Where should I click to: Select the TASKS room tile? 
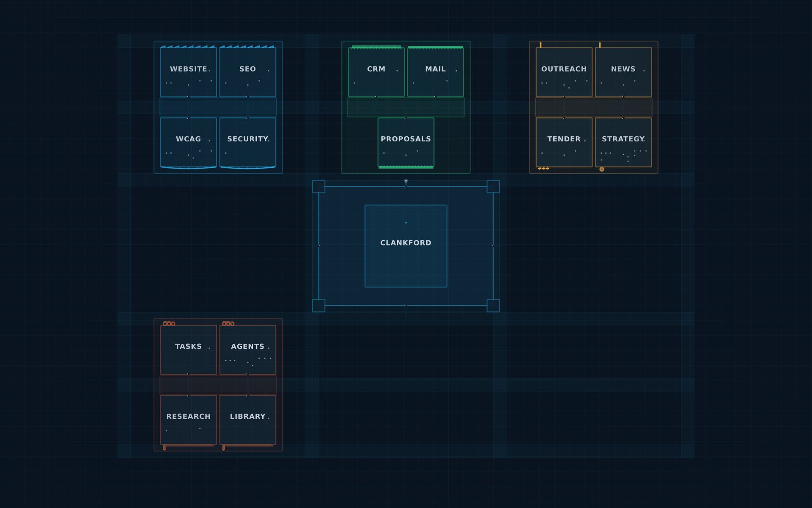coord(189,350)
